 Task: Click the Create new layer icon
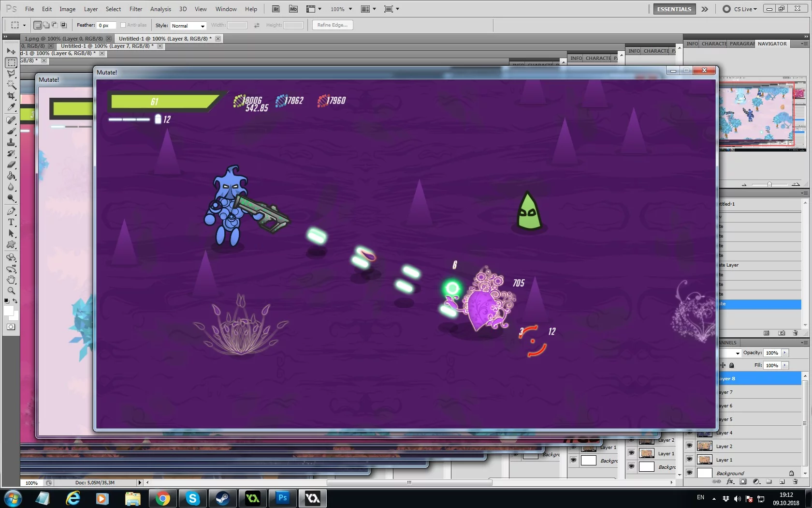click(x=782, y=481)
